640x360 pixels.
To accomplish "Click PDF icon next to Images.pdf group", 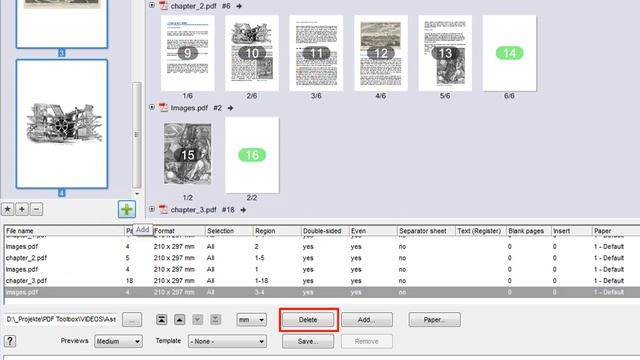I will click(163, 108).
